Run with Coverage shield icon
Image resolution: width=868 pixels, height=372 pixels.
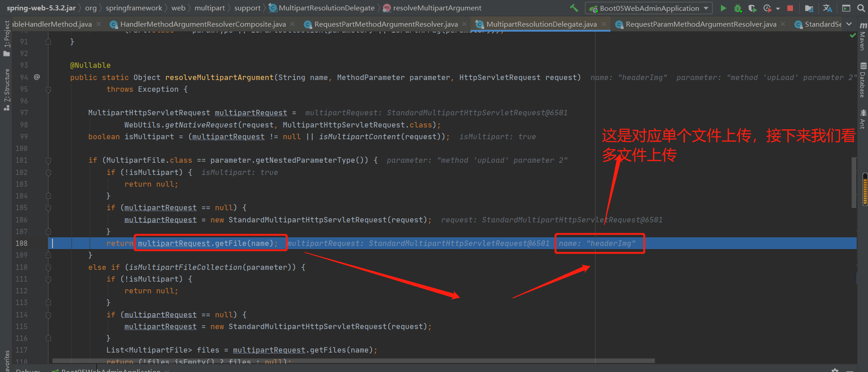pos(752,8)
